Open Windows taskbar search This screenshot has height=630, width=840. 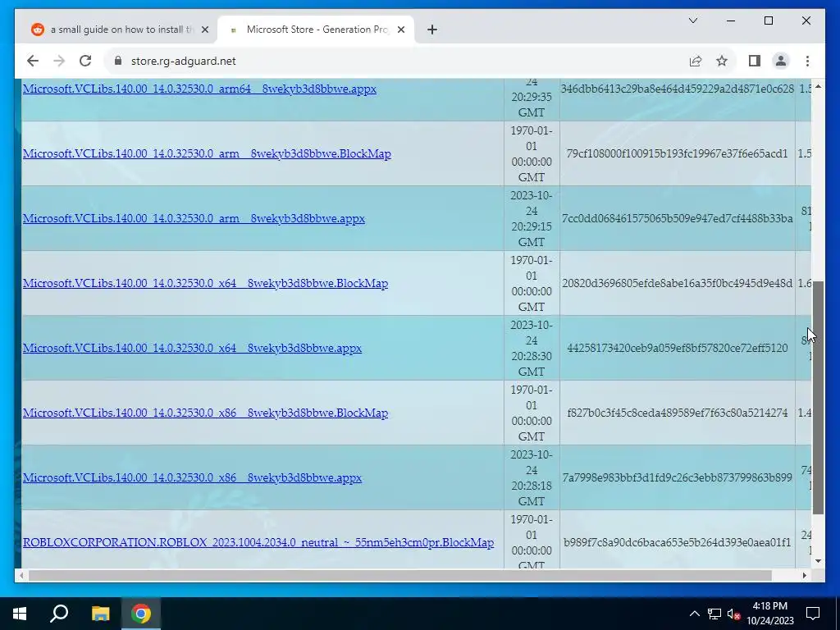pos(59,614)
